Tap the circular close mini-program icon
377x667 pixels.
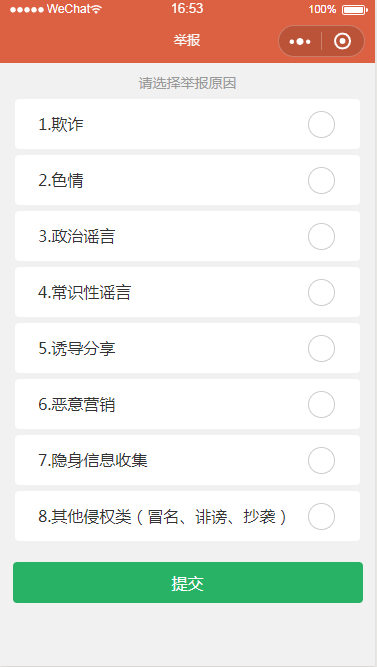pyautogui.click(x=343, y=41)
